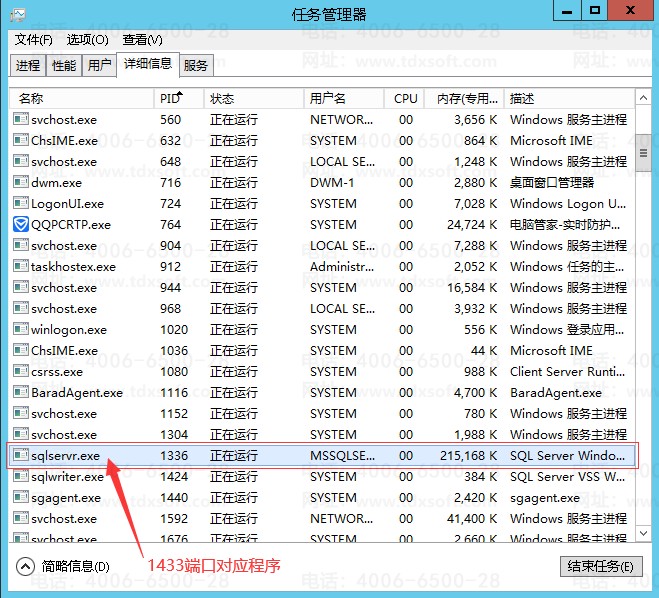The height and width of the screenshot is (598, 659).
Task: Click the csrss.exe process icon
Action: tap(21, 372)
